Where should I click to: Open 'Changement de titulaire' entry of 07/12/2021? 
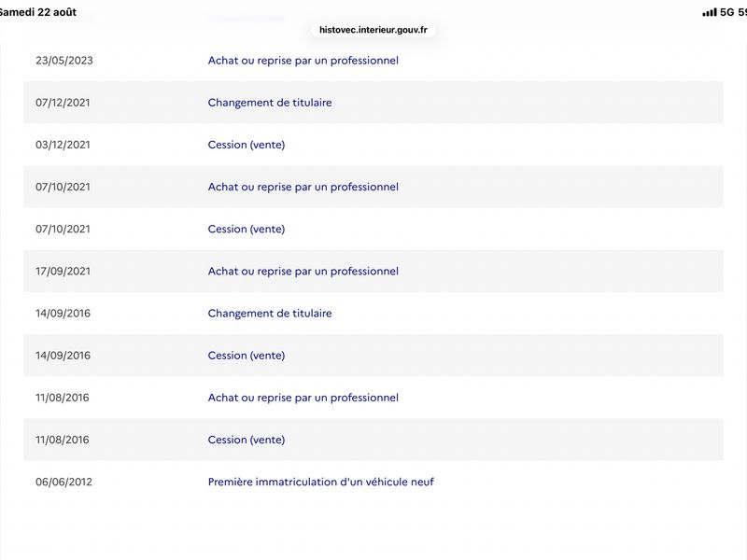pos(270,103)
